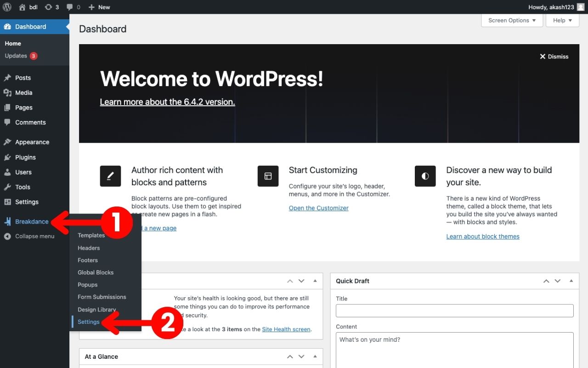The width and height of the screenshot is (588, 368).
Task: Open Templates from the Breakdance submenu
Action: pos(90,235)
